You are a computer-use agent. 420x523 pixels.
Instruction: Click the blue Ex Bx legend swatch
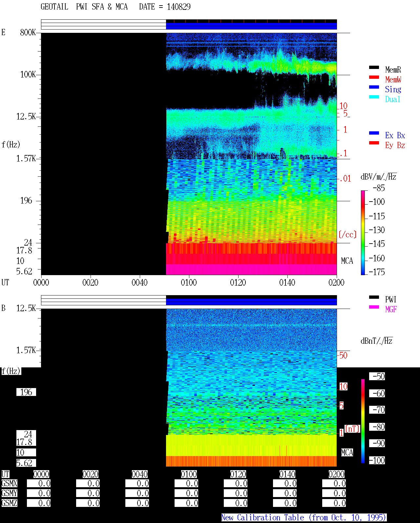coord(374,133)
